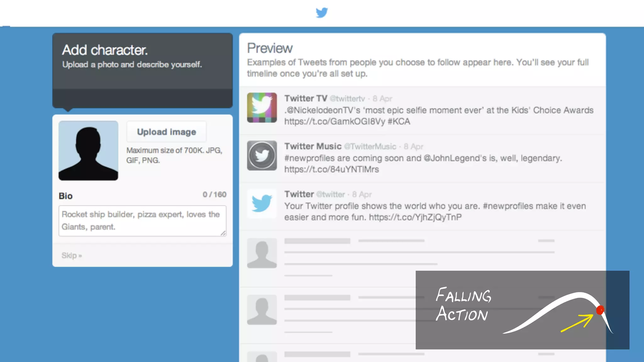This screenshot has width=644, height=362.
Task: Click the red dot on the curve
Action: [x=600, y=310]
